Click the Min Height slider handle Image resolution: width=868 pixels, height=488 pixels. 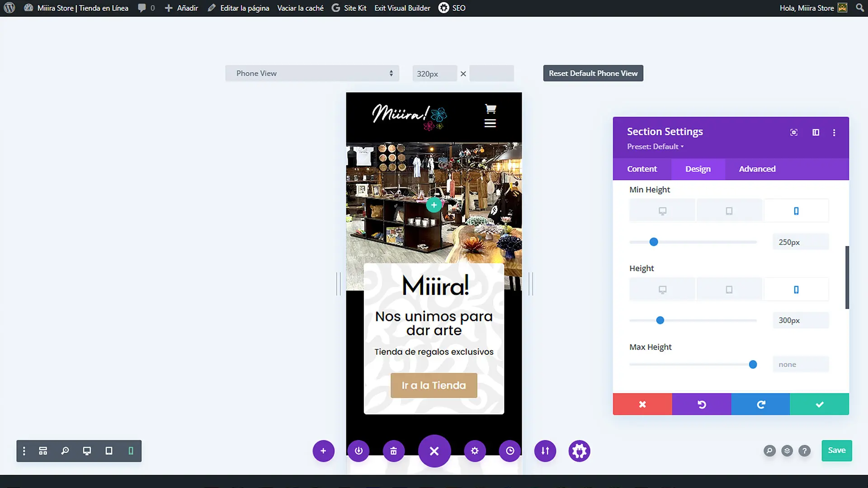tap(653, 242)
